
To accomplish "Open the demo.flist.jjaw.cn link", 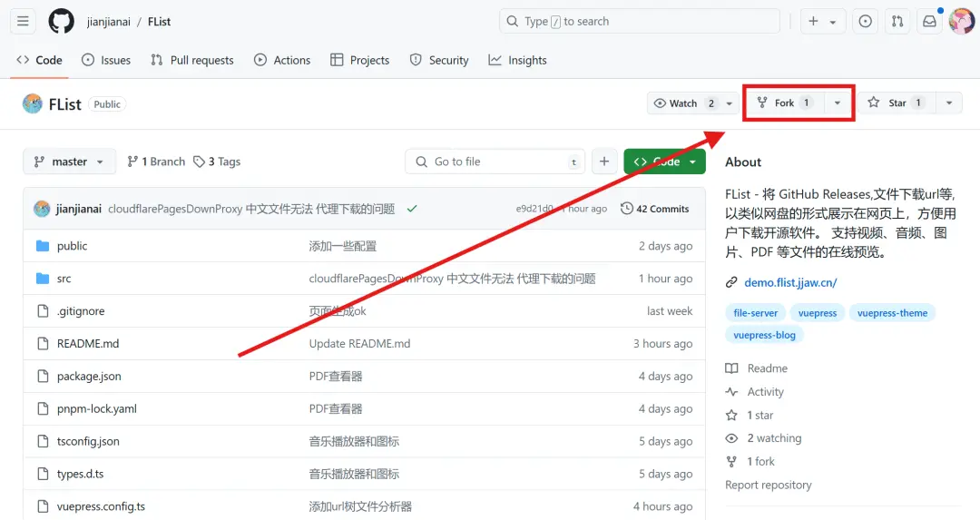I will (x=790, y=282).
